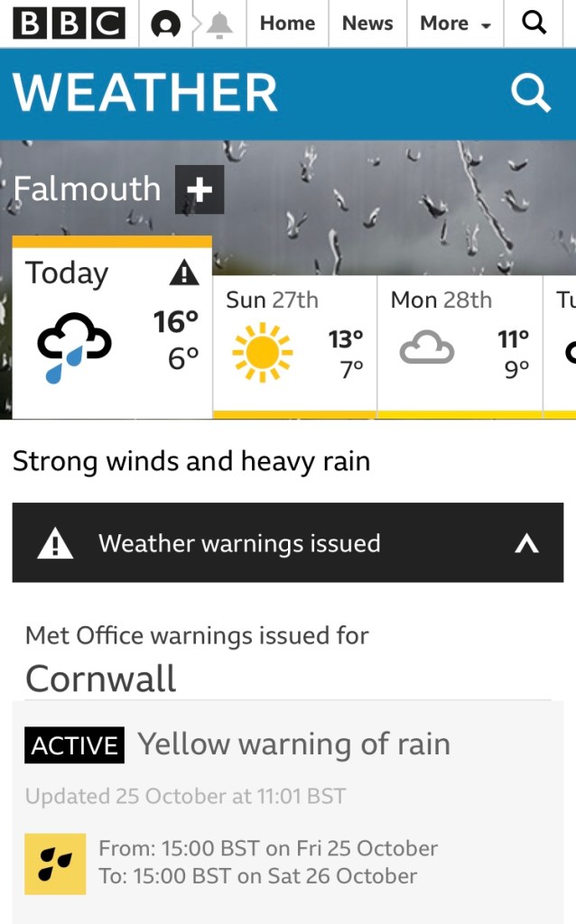The image size is (576, 924).
Task: Click the ACTIVE status badge
Action: 74,746
